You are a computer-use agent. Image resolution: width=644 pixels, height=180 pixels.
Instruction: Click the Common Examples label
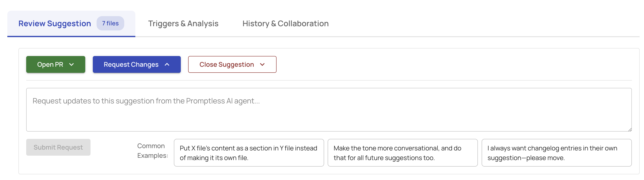[153, 151]
